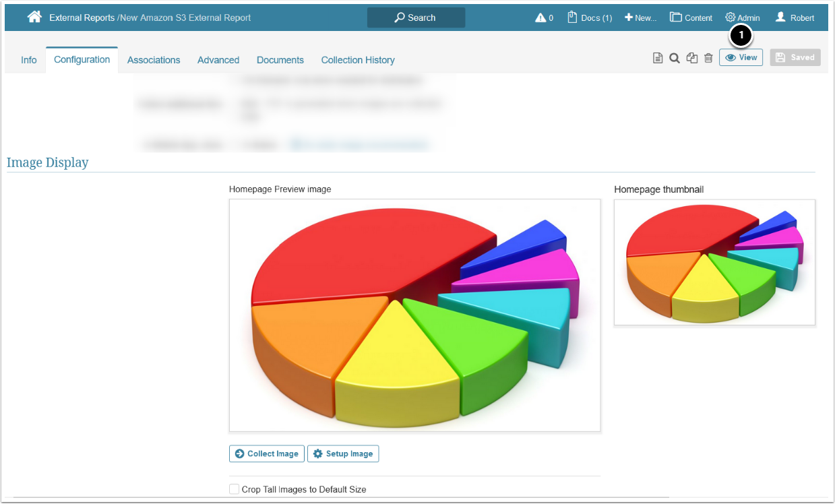
Task: Select the Configuration tab
Action: coord(82,59)
